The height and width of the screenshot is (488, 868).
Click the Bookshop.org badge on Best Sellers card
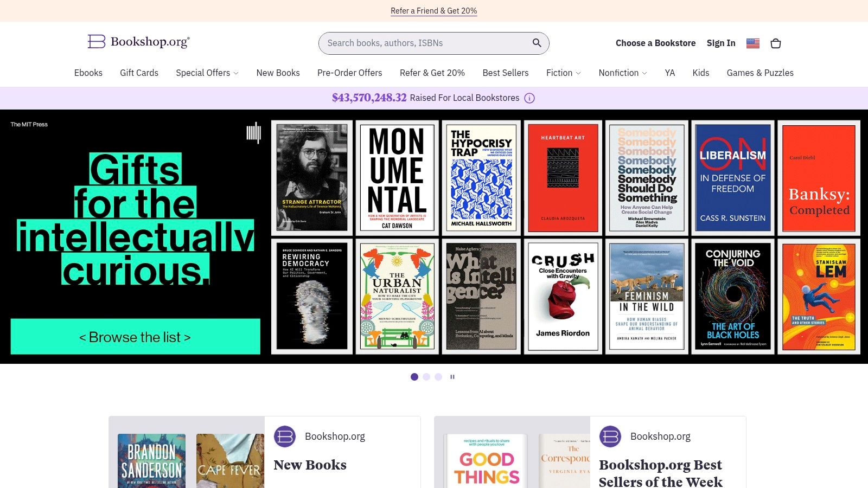pos(610,436)
